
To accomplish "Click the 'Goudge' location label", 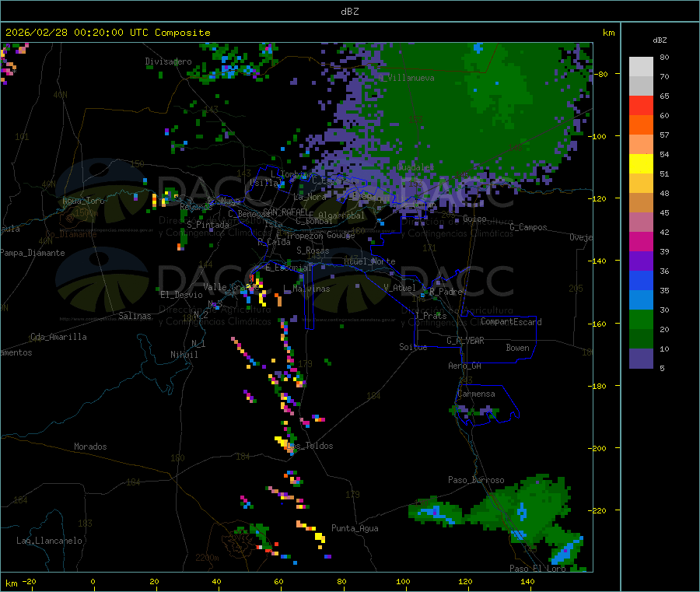I will coord(341,235).
